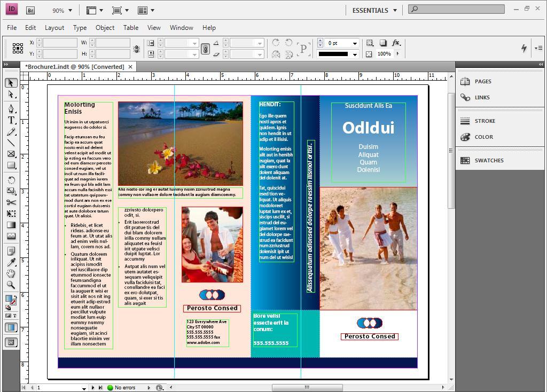The image size is (547, 392).
Task: Select the Eyedropper tool
Action: click(x=10, y=262)
